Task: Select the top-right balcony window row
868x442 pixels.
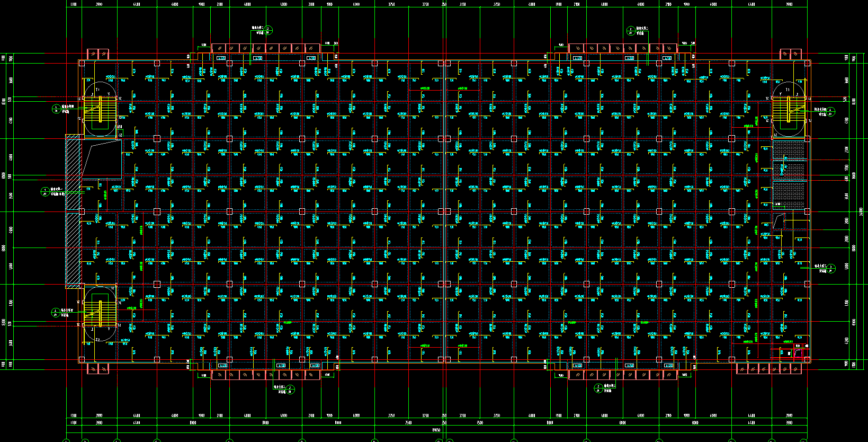Action: pos(623,48)
